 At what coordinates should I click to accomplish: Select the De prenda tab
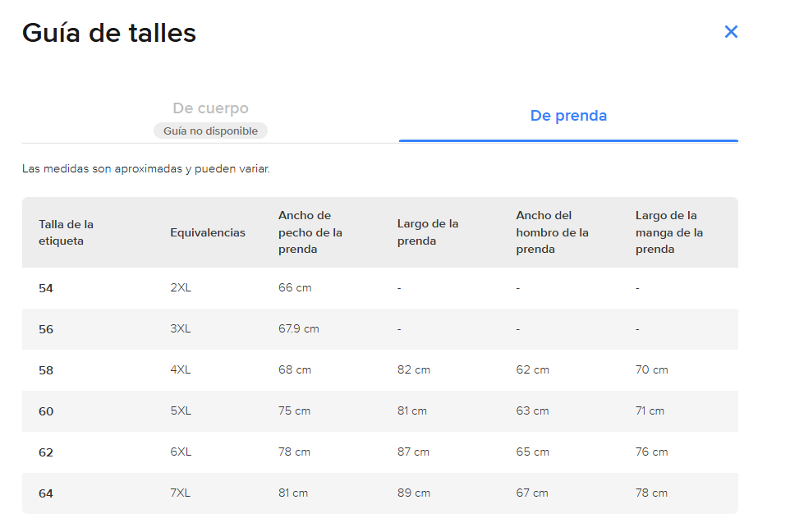tap(568, 116)
